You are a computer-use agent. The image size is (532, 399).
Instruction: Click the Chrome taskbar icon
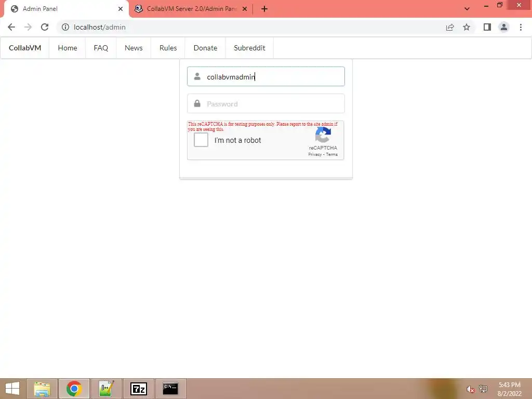(74, 389)
